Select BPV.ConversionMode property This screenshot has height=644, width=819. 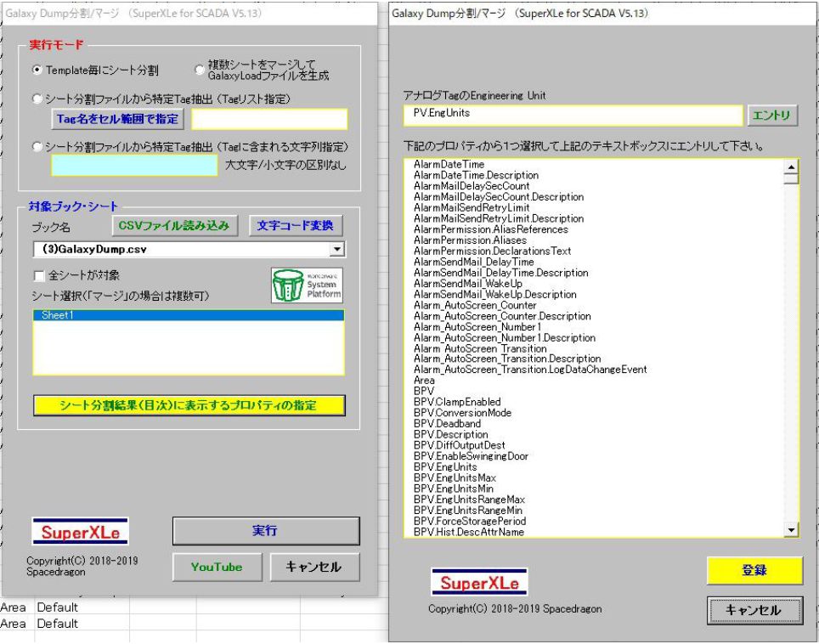click(x=463, y=413)
